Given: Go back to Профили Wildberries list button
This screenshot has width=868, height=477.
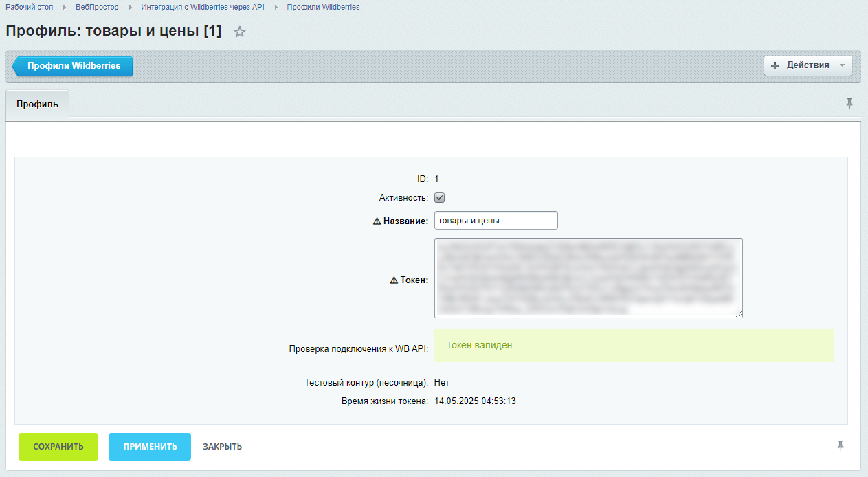Looking at the screenshot, I should click(x=73, y=66).
